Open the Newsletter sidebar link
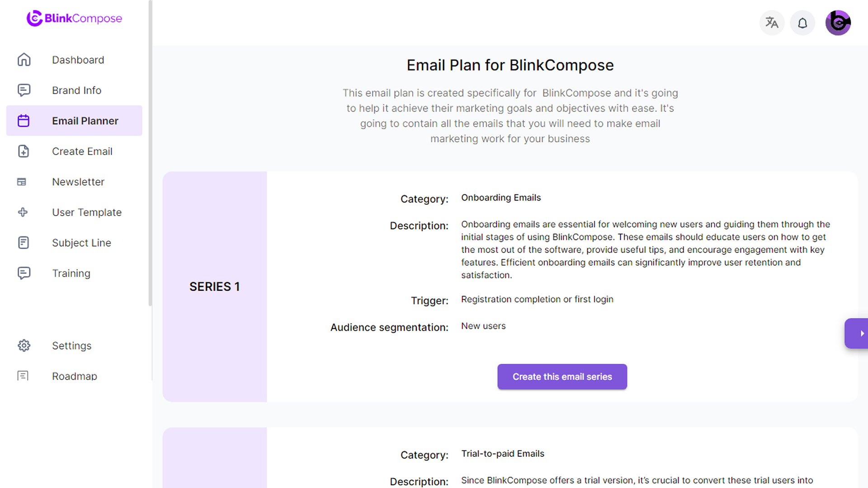The height and width of the screenshot is (488, 868). point(78,182)
